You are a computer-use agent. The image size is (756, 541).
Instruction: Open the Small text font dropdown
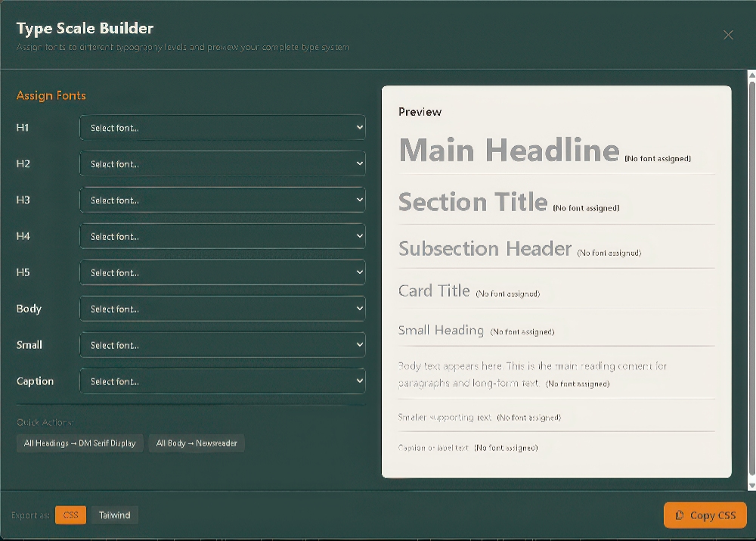click(222, 344)
